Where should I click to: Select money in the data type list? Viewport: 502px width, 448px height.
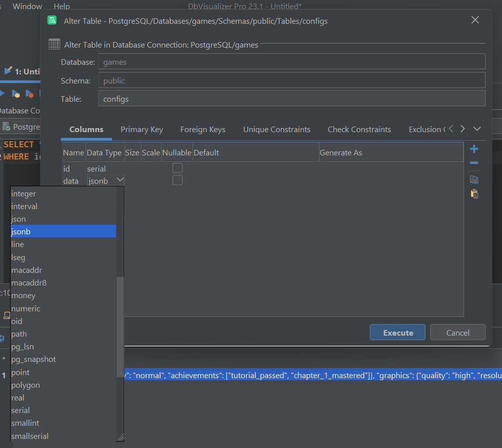[x=63, y=296]
